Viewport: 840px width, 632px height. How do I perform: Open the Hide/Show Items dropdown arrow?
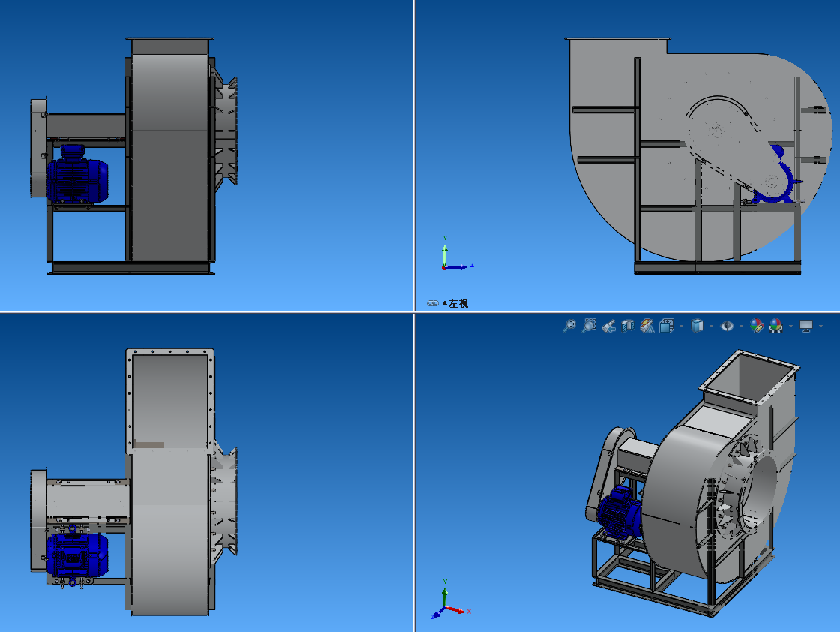[740, 327]
